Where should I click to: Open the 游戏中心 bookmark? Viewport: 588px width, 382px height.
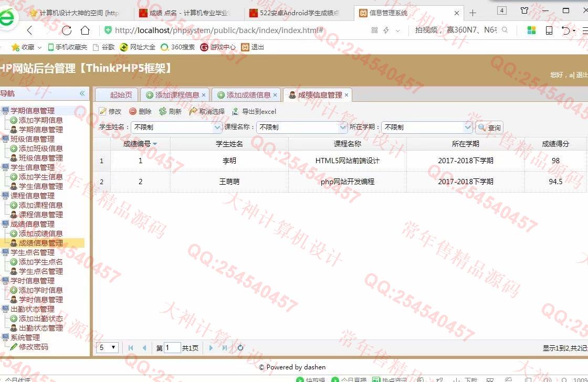218,47
